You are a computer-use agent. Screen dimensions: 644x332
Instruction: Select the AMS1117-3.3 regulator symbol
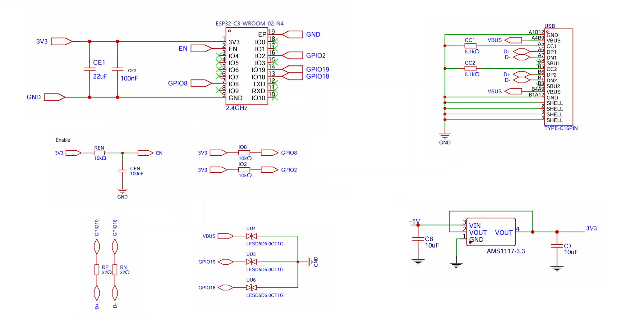(491, 232)
